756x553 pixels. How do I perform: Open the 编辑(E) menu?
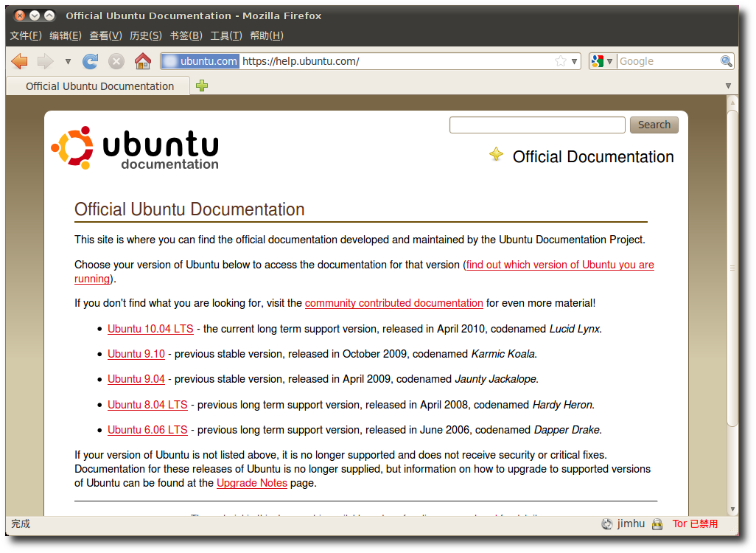66,35
